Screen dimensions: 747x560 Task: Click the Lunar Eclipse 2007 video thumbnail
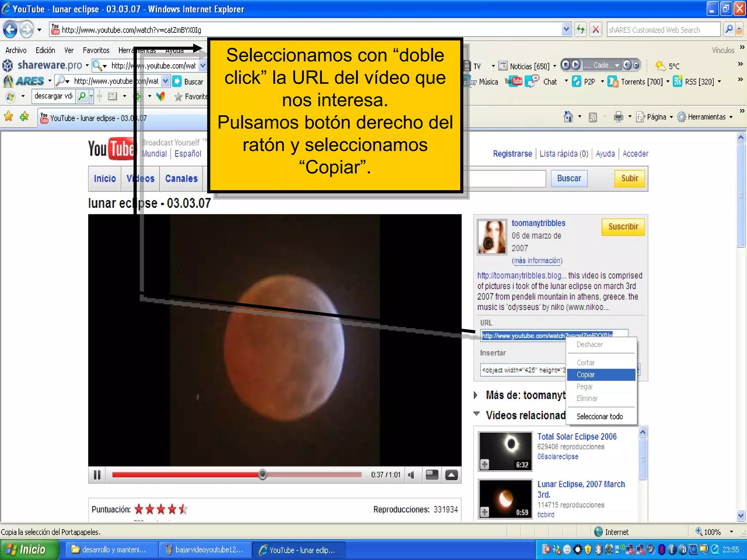click(506, 499)
